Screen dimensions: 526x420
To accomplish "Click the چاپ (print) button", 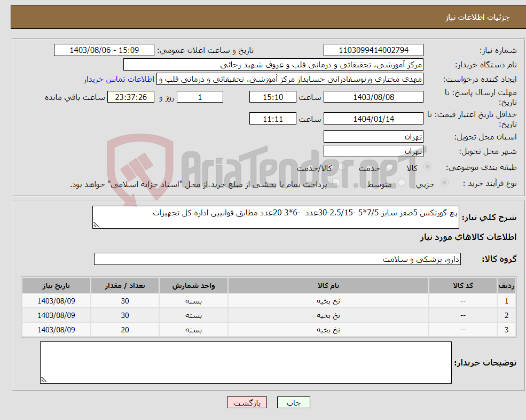I will click(294, 402).
